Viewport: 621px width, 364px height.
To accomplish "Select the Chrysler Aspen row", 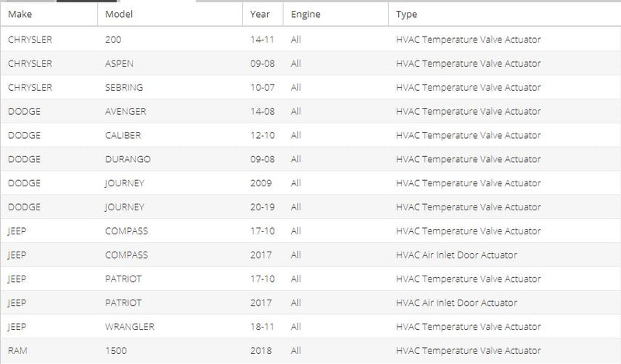I will click(310, 64).
